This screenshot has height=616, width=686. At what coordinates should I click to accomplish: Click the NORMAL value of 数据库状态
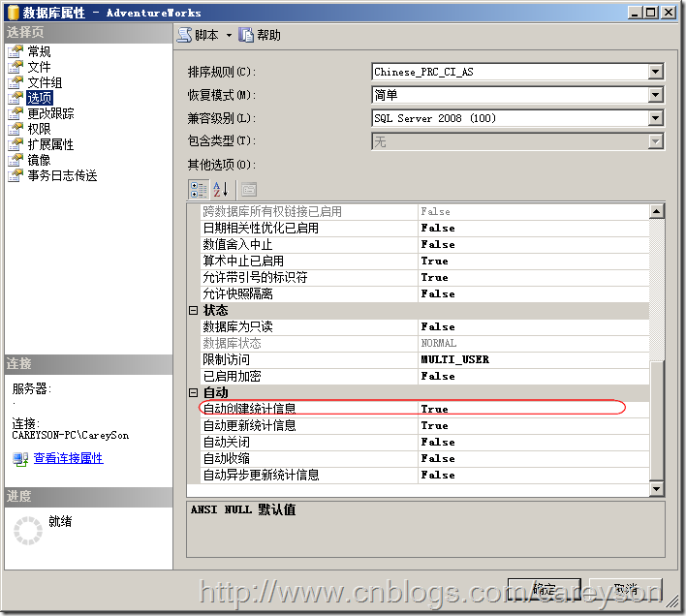click(439, 343)
